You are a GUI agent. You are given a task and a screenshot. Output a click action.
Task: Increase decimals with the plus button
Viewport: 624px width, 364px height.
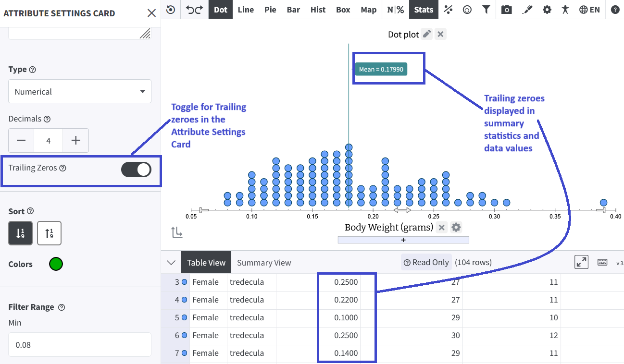click(75, 140)
